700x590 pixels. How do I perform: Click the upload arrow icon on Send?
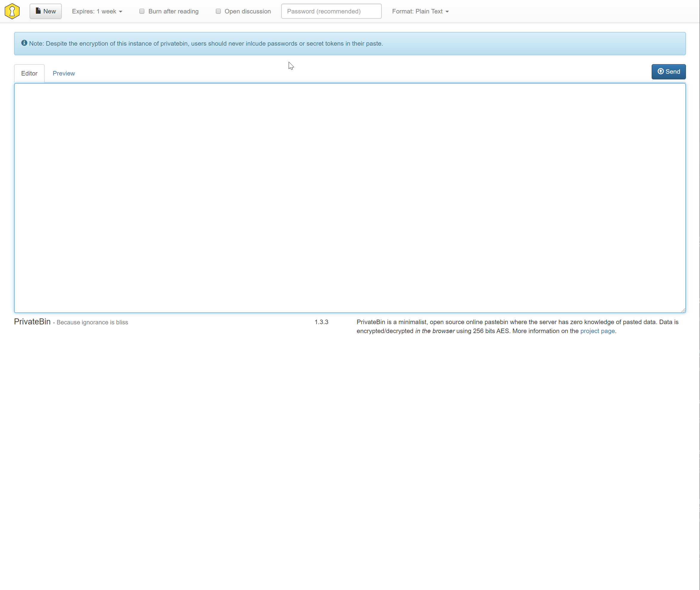coord(661,71)
